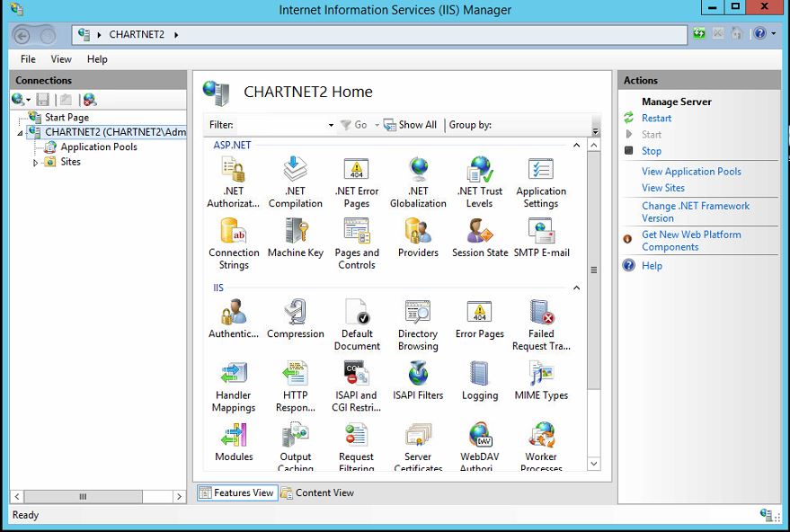Click Stop in Manage Server actions

652,151
